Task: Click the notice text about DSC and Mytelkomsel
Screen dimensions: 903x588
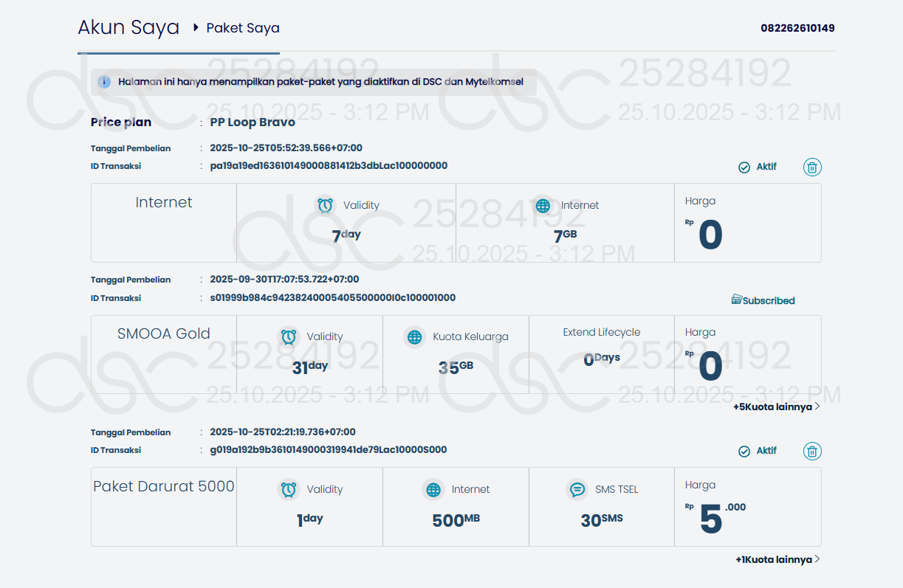Action: click(x=320, y=82)
